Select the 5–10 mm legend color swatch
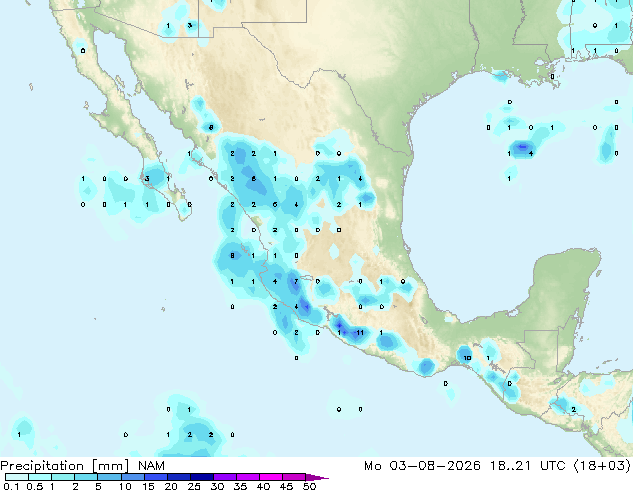 click(x=109, y=477)
